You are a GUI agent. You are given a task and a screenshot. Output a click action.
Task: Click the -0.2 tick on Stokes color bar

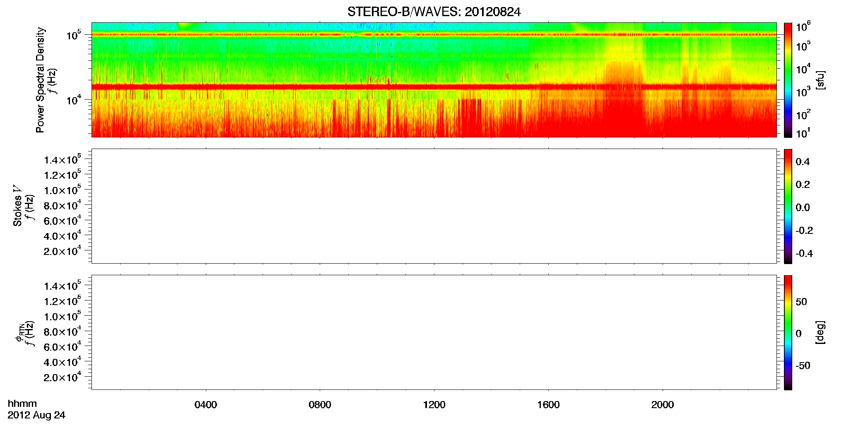(804, 231)
